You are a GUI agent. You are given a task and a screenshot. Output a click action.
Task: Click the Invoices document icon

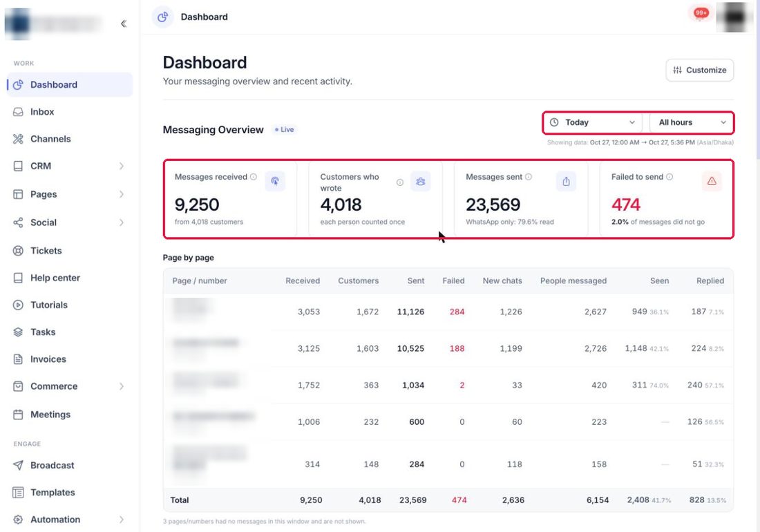(18, 359)
